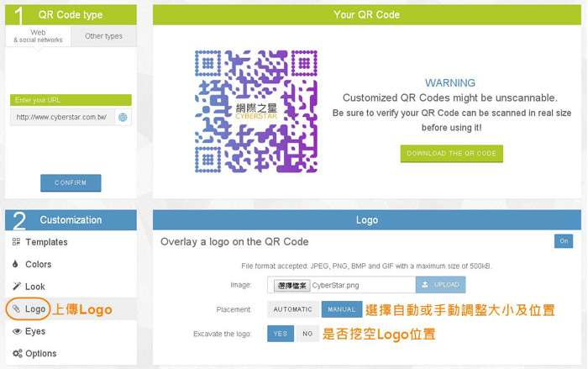Viewport: 588px width, 369px height.
Task: Click the Look magic wand icon
Action: click(x=17, y=286)
